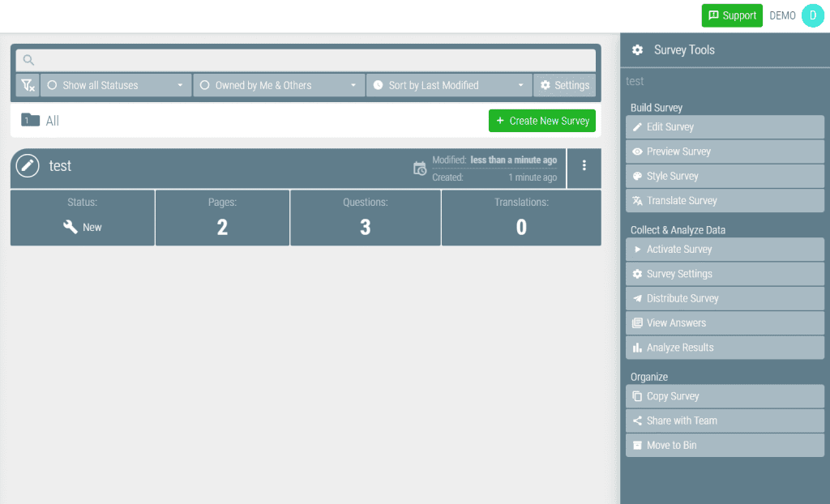The height and width of the screenshot is (504, 830).
Task: Click the Build Survey section heading
Action: pyautogui.click(x=657, y=108)
